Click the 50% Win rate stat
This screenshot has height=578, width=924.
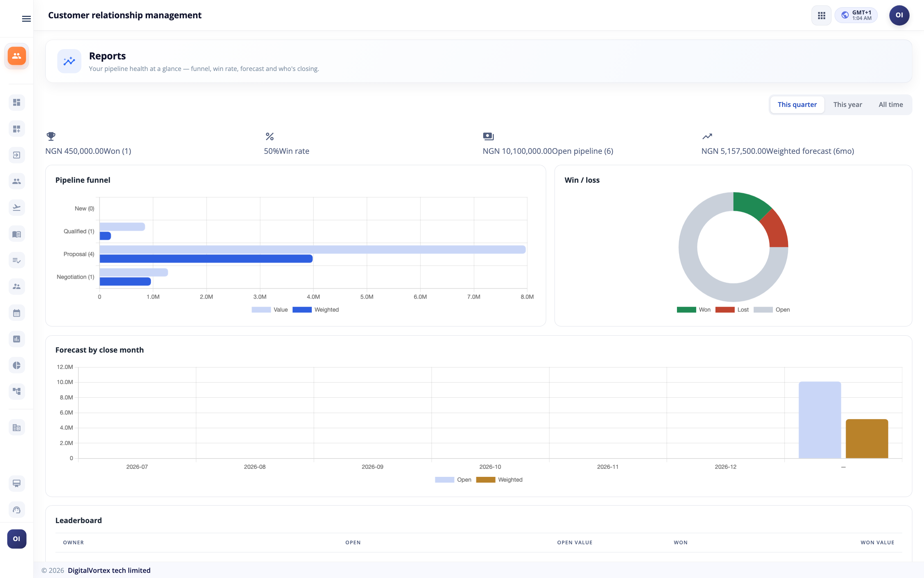(x=287, y=151)
